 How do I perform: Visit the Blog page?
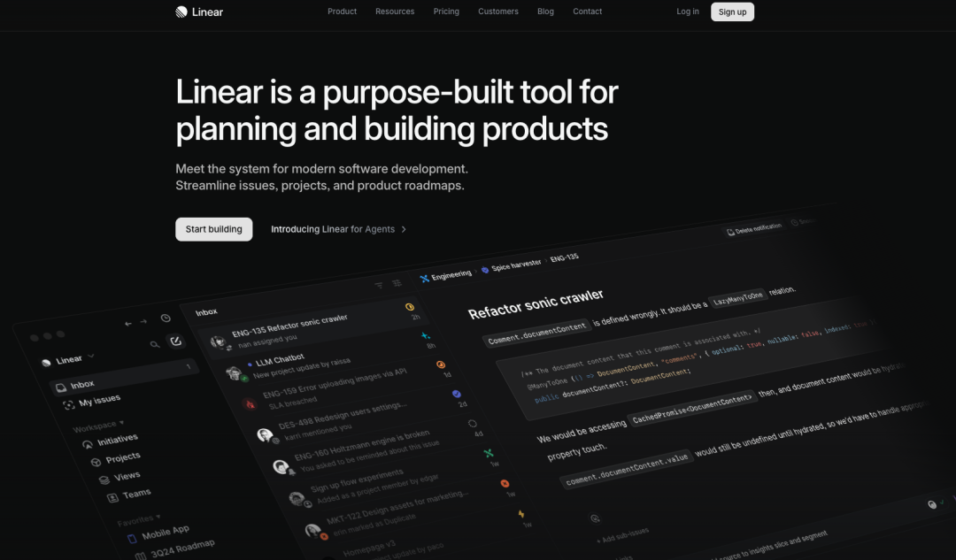tap(545, 12)
